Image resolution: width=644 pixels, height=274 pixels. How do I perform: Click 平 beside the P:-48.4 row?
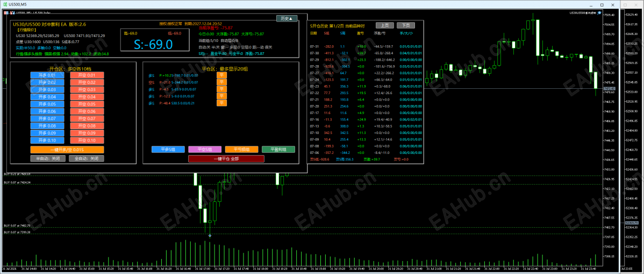click(221, 103)
